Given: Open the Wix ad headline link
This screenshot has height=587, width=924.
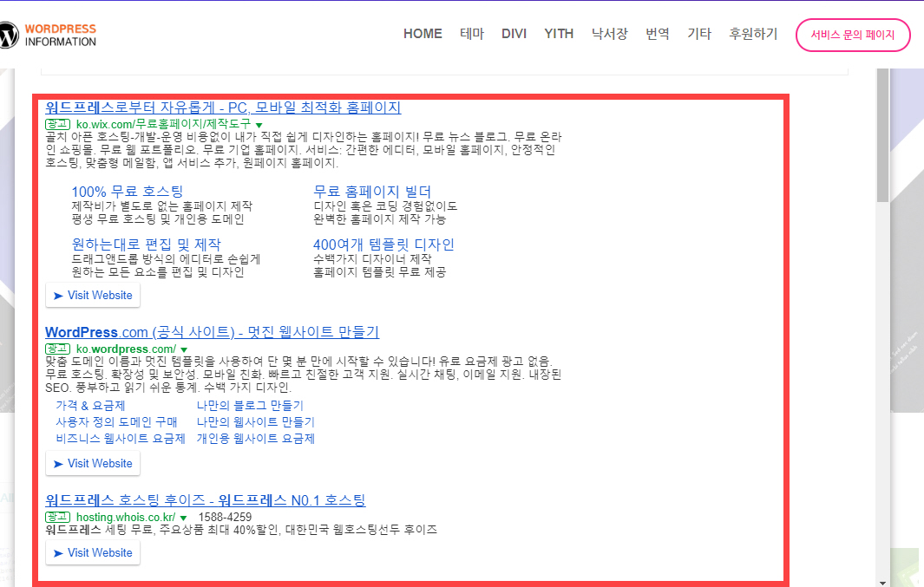Looking at the screenshot, I should tap(223, 108).
